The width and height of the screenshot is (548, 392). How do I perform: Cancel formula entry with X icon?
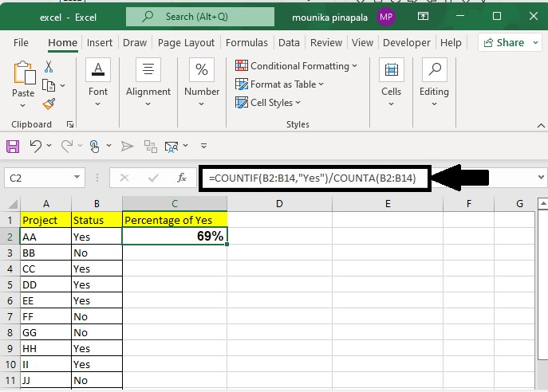124,178
